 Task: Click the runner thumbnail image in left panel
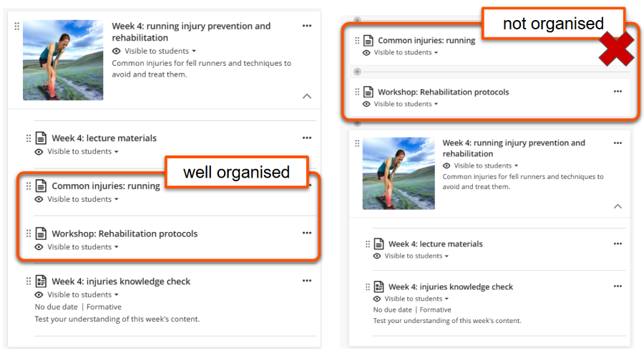pos(63,60)
